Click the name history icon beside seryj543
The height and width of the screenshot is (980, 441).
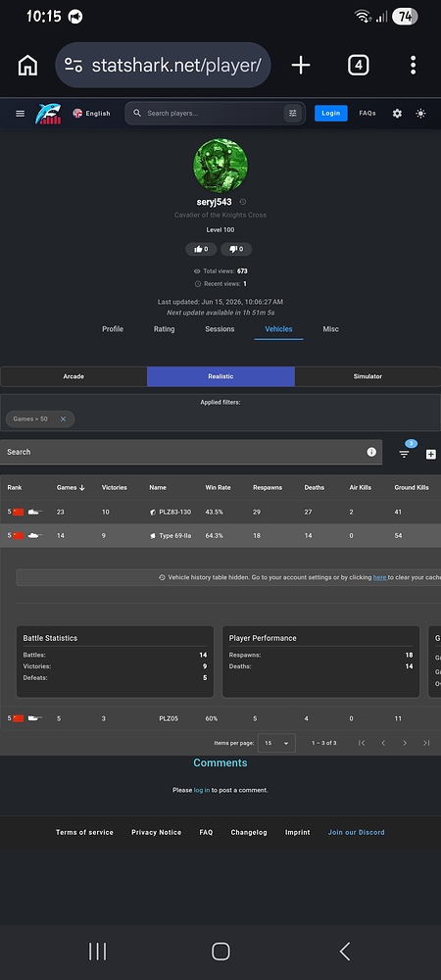[x=243, y=202]
